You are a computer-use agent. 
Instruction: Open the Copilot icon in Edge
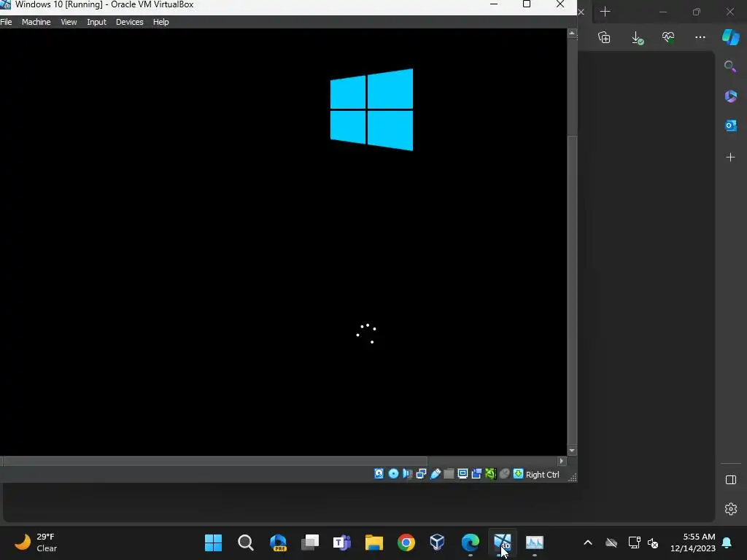pyautogui.click(x=731, y=37)
